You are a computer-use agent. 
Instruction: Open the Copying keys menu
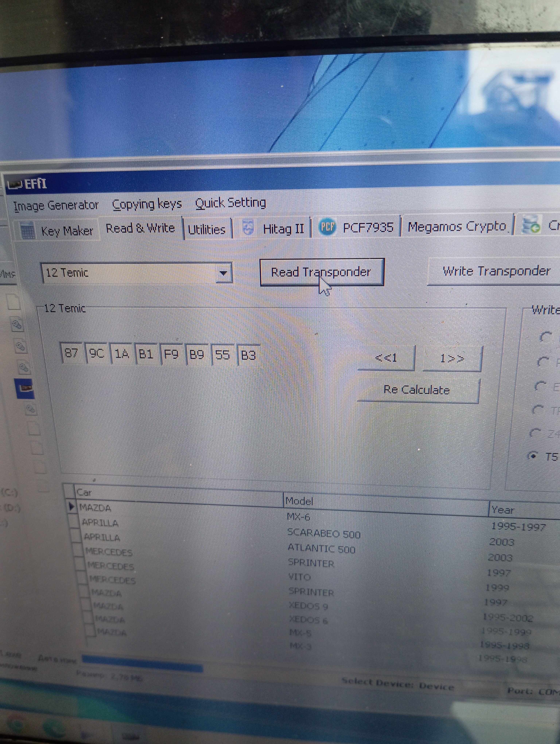[147, 204]
